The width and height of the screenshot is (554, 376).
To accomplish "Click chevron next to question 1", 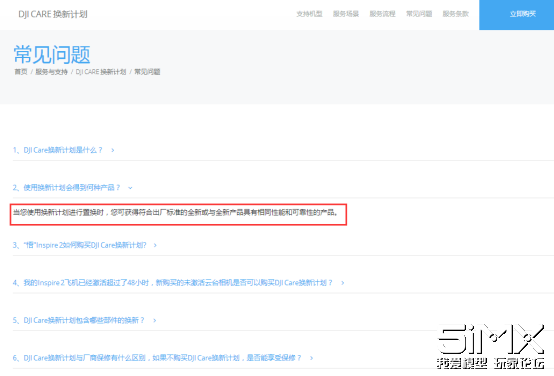I will click(113, 151).
